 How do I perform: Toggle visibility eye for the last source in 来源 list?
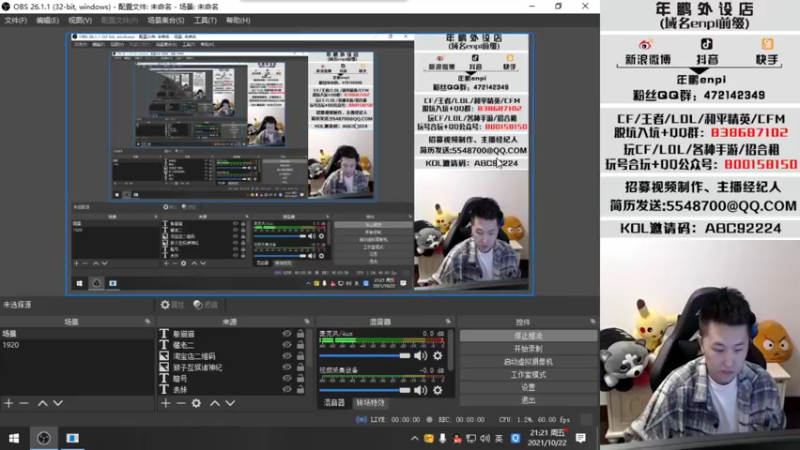pyautogui.click(x=287, y=389)
